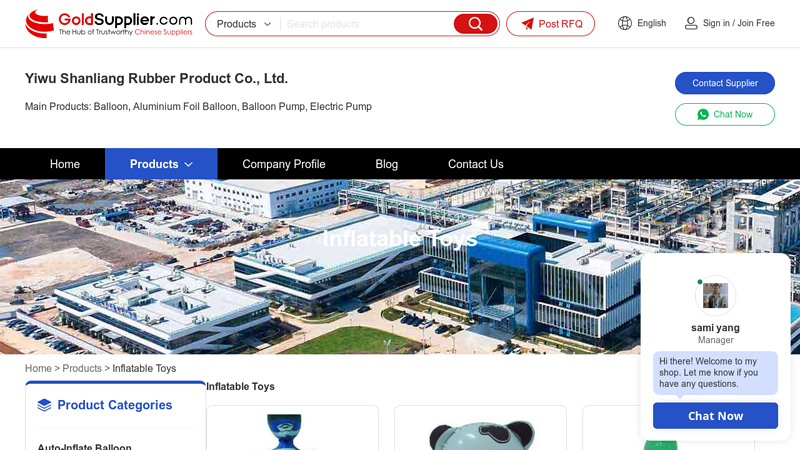Click the Contact Supplier button
The width and height of the screenshot is (800, 450).
click(x=724, y=83)
